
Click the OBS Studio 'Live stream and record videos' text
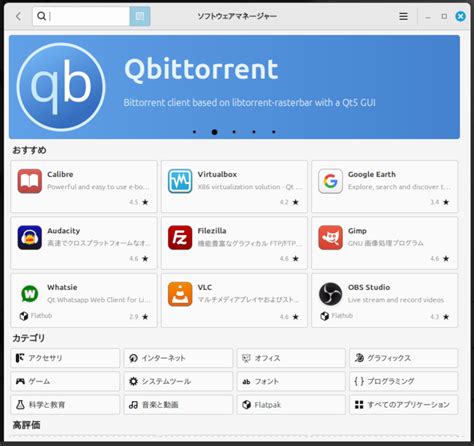coord(396,300)
